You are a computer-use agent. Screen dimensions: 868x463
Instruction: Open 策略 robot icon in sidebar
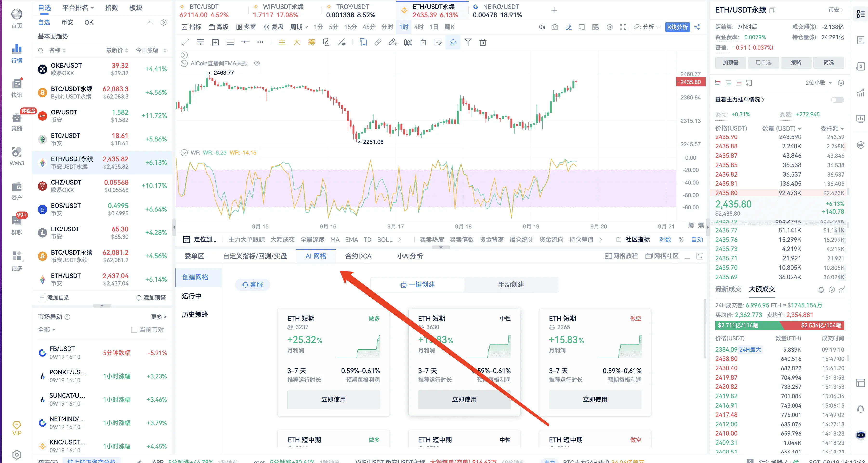17,122
